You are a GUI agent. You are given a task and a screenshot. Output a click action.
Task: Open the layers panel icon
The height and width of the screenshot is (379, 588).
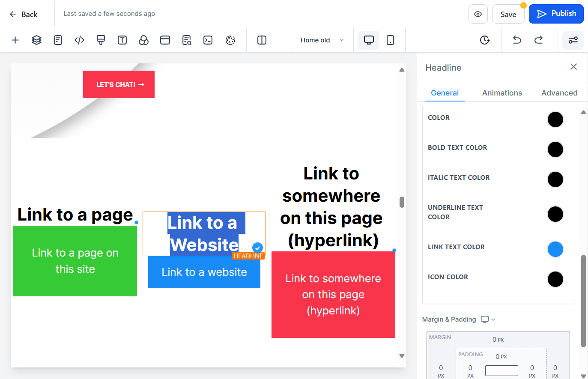tap(36, 40)
